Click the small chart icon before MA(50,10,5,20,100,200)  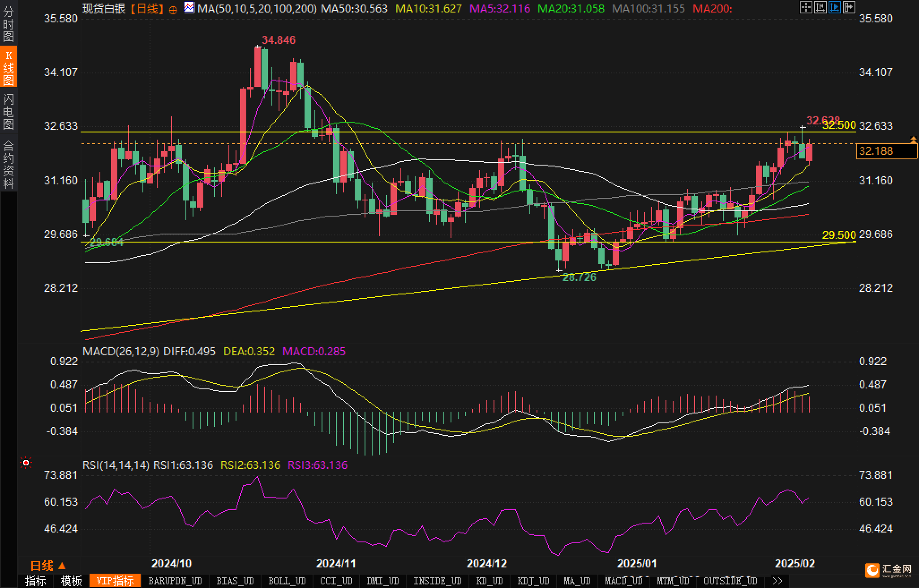click(x=189, y=8)
